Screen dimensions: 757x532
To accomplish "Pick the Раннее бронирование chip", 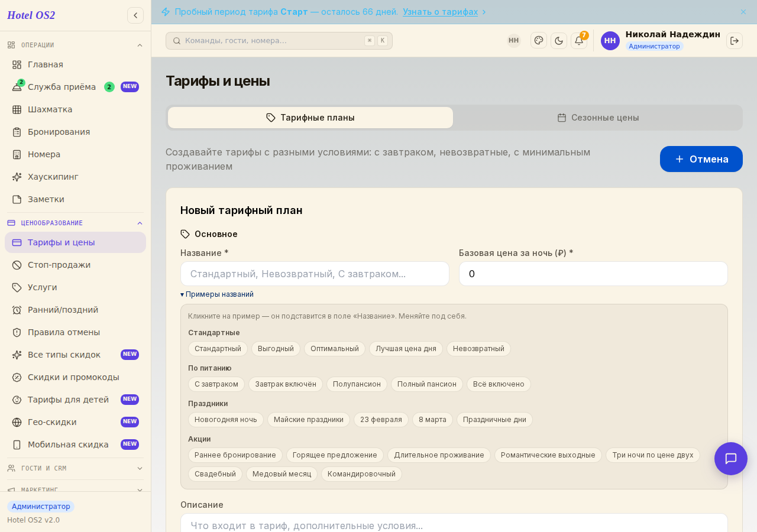I will [x=235, y=455].
